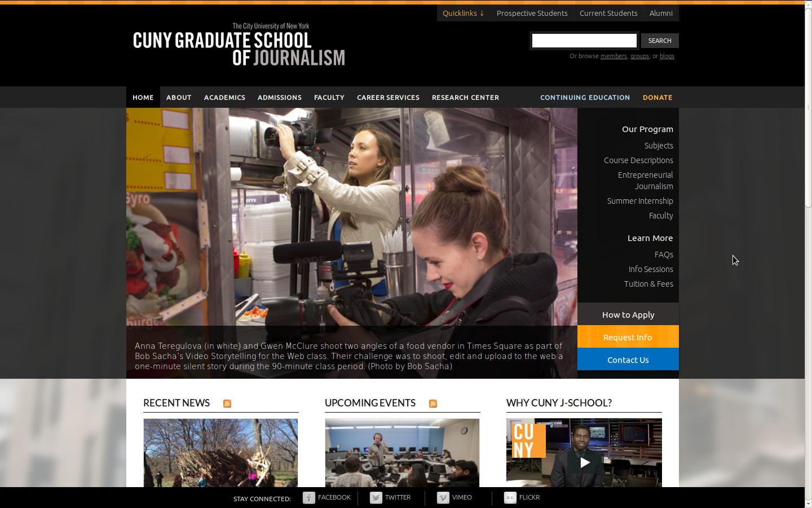Image resolution: width=812 pixels, height=508 pixels.
Task: Play the Why CUNY J-School video
Action: [584, 462]
